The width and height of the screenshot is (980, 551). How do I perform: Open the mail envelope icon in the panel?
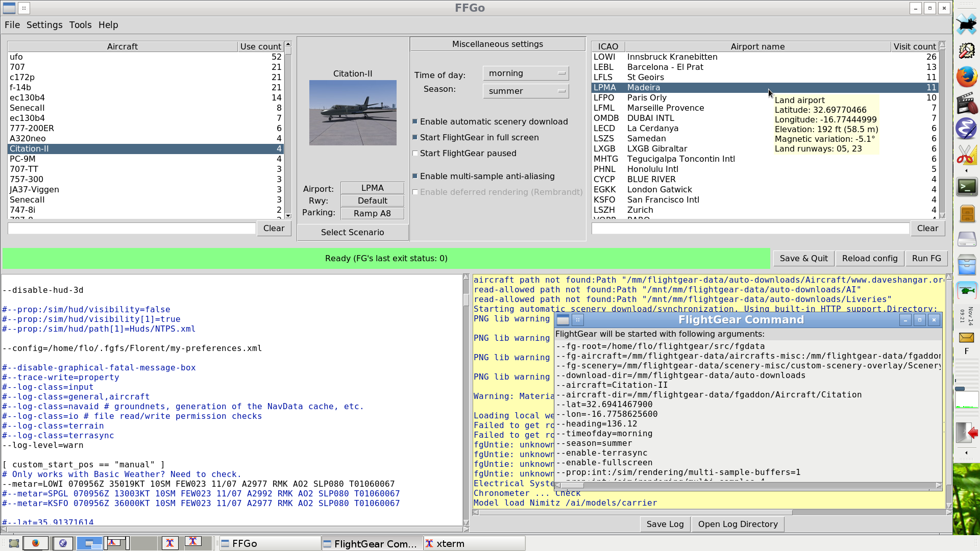(x=966, y=337)
